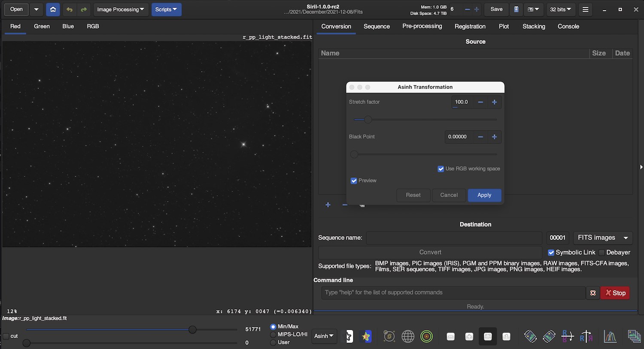This screenshot has height=349, width=644.
Task: Click the green concentric circles photometry icon
Action: (x=426, y=337)
